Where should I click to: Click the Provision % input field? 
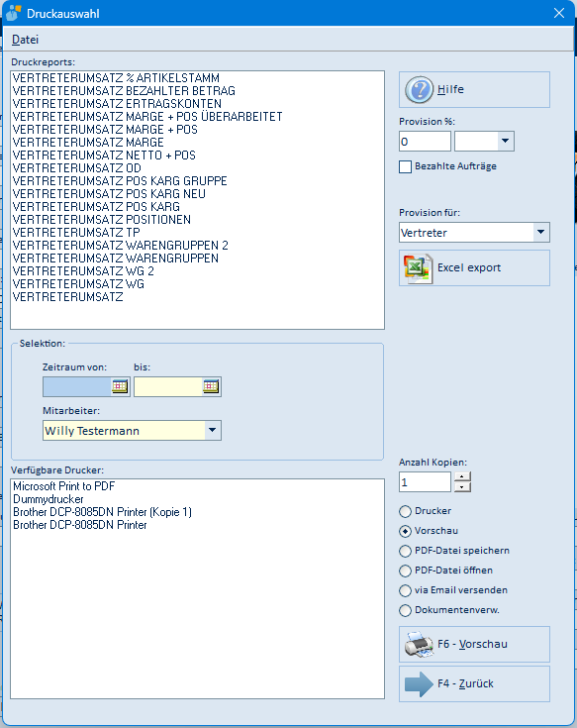425,141
